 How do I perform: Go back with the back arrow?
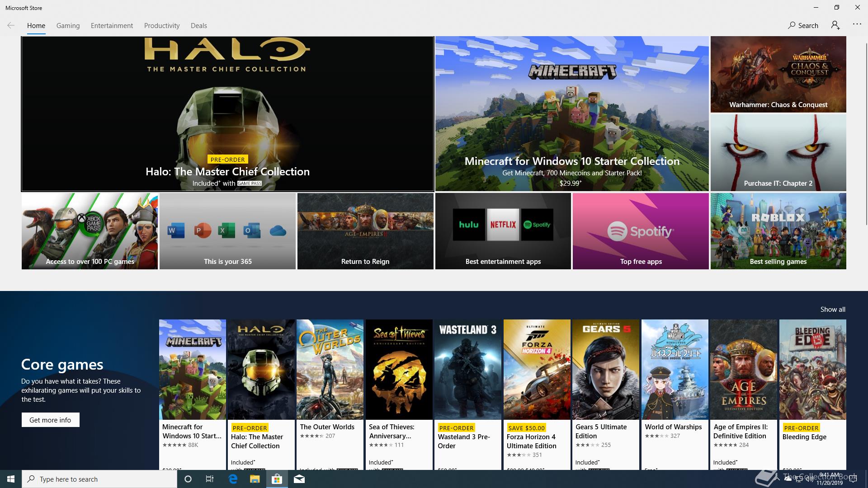pos(11,25)
